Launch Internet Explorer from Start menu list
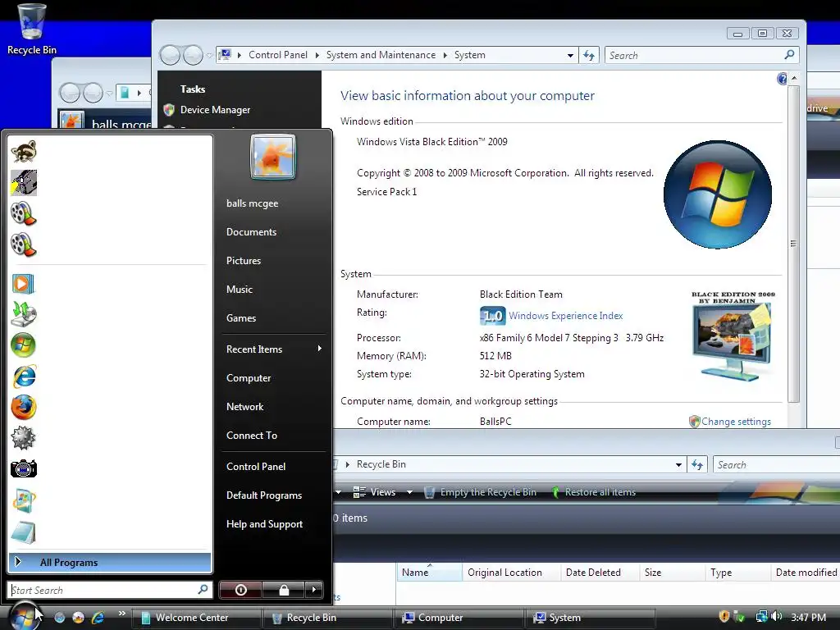The image size is (840, 630). tap(24, 377)
